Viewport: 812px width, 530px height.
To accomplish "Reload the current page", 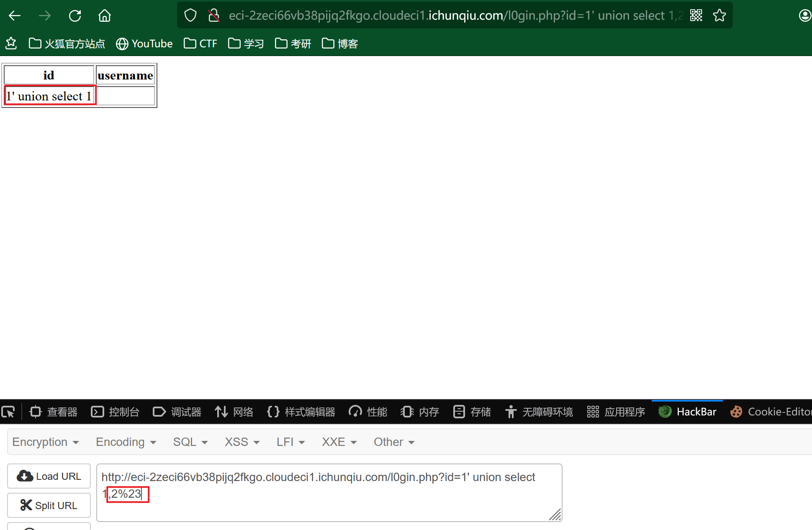I will pos(75,15).
